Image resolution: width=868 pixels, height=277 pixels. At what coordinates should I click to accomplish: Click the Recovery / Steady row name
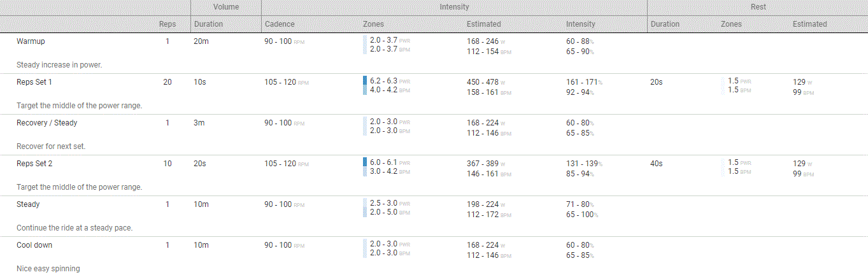tap(46, 123)
